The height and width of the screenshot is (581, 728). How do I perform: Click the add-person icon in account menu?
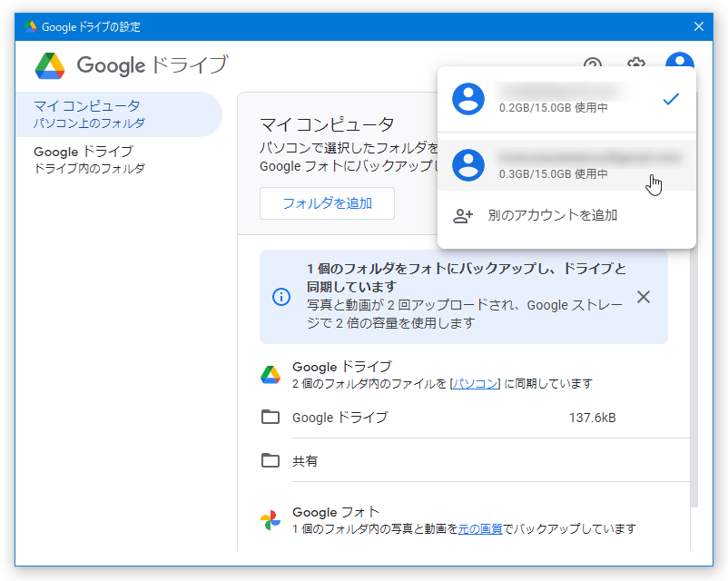click(x=463, y=216)
